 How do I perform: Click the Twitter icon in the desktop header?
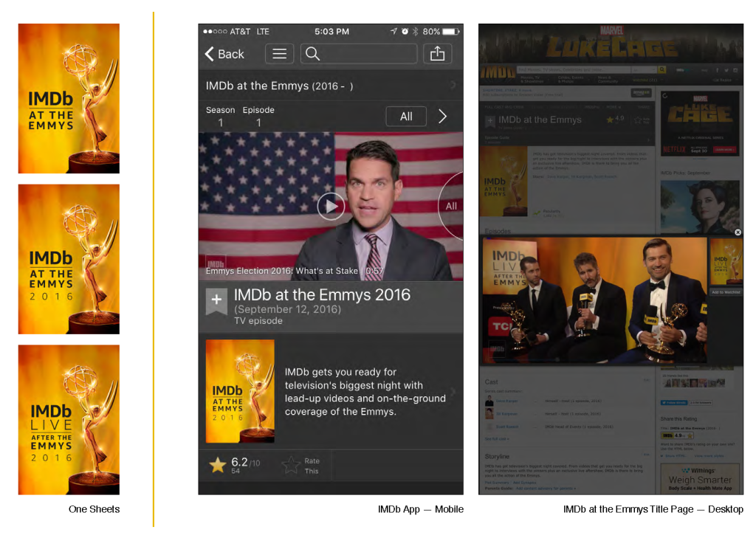point(726,70)
